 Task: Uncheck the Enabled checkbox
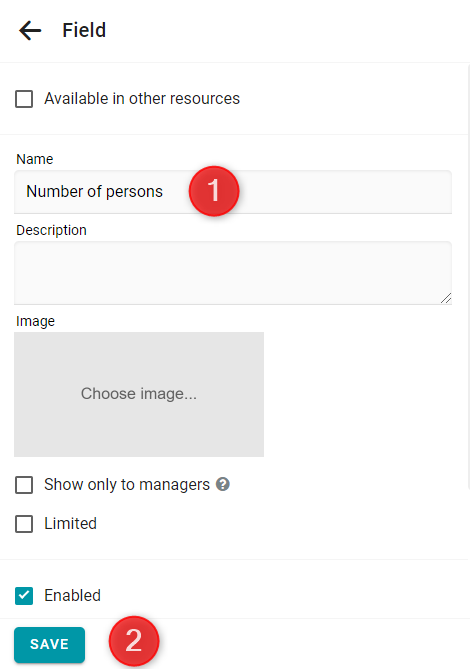point(24,596)
